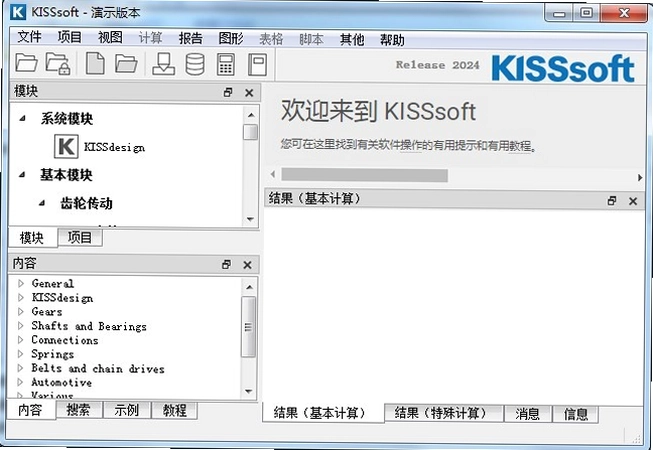This screenshot has height=450, width=653.
Task: Click the report document toolbar icon
Action: pos(257,64)
